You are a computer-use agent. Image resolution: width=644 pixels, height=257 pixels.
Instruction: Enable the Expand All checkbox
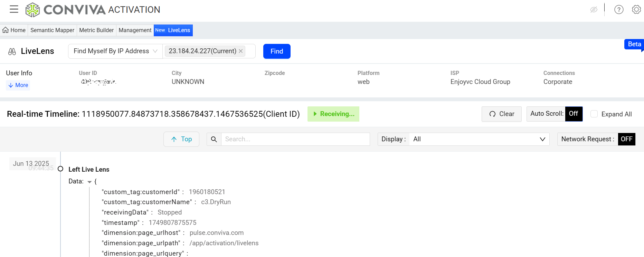594,114
